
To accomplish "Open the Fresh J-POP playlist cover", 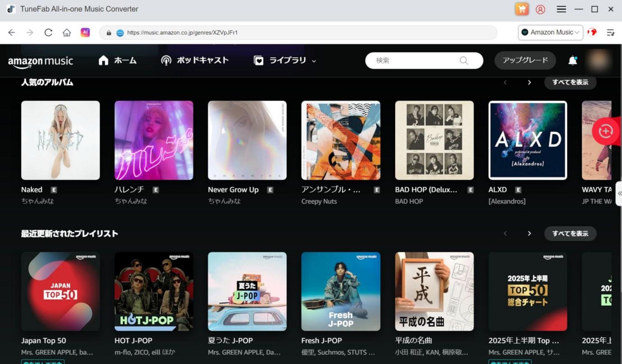I will [x=341, y=291].
